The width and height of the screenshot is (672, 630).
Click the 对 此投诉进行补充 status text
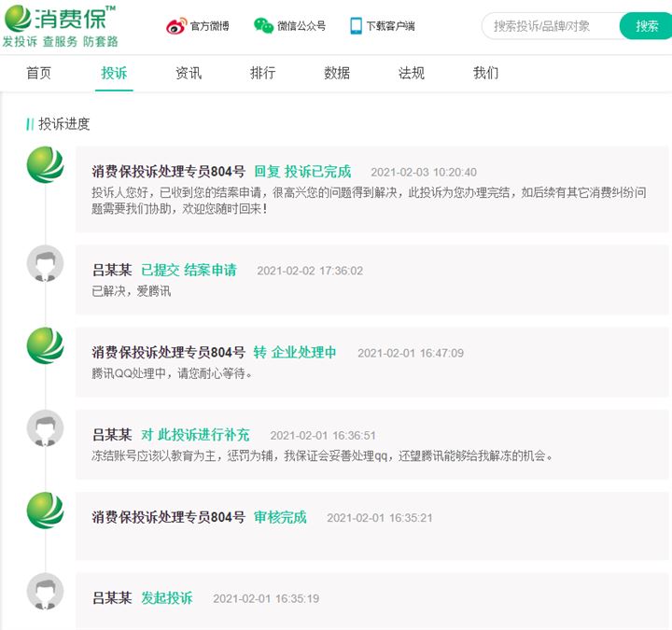coord(195,435)
